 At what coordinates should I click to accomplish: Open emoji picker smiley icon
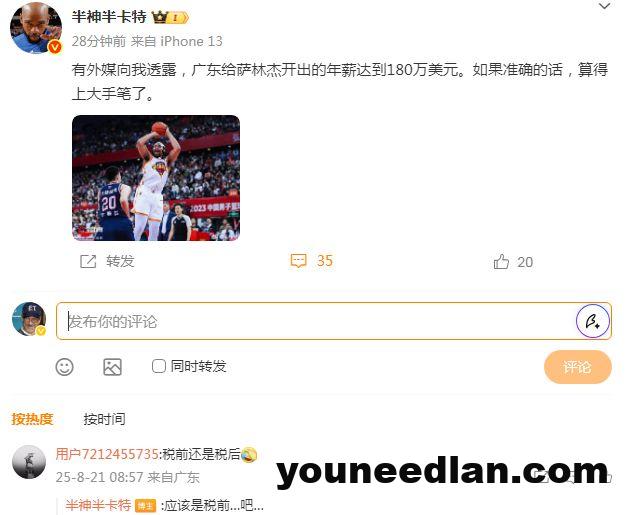(64, 367)
